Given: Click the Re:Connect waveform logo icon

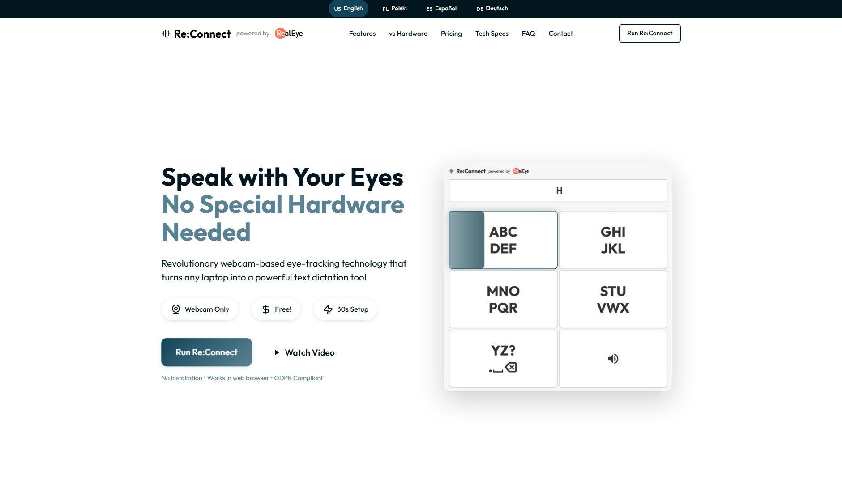Looking at the screenshot, I should 166,34.
